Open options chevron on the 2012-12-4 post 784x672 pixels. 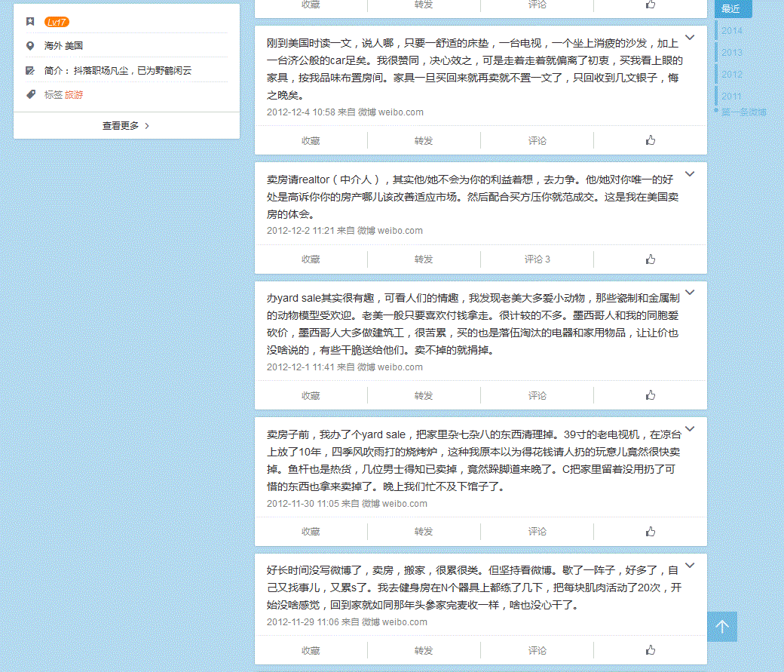(689, 38)
